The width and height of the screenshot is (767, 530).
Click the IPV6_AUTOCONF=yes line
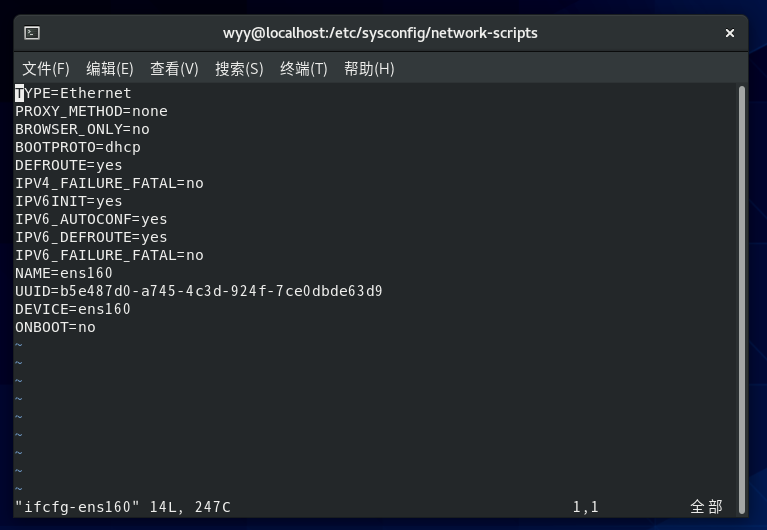point(91,219)
